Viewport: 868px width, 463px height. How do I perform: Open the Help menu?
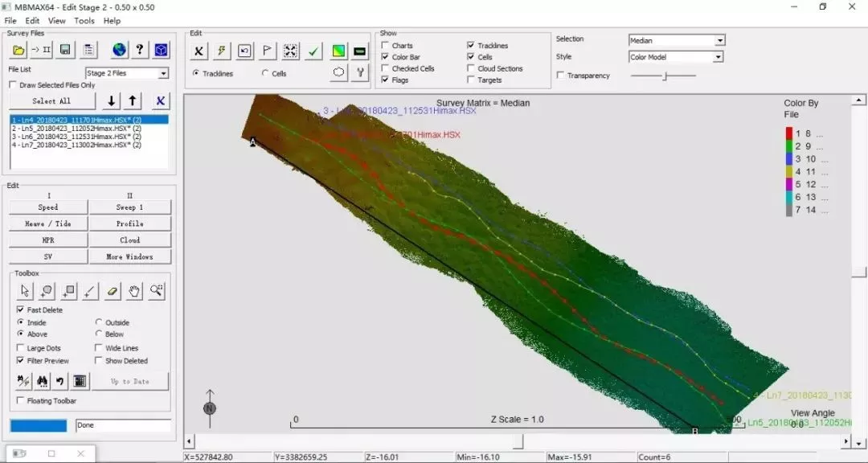(112, 20)
